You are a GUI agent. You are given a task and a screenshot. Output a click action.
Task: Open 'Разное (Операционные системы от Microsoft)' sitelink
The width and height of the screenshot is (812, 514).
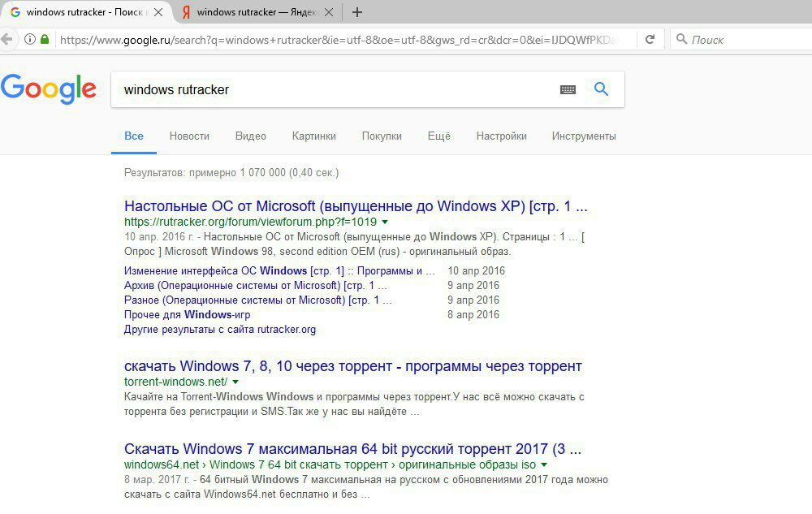(258, 300)
